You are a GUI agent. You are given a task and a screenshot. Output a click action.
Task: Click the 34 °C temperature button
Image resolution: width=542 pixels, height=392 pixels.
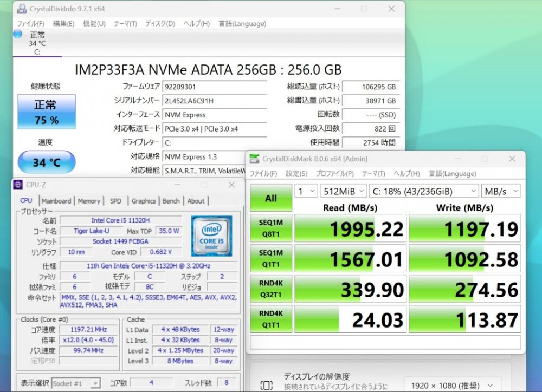47,162
